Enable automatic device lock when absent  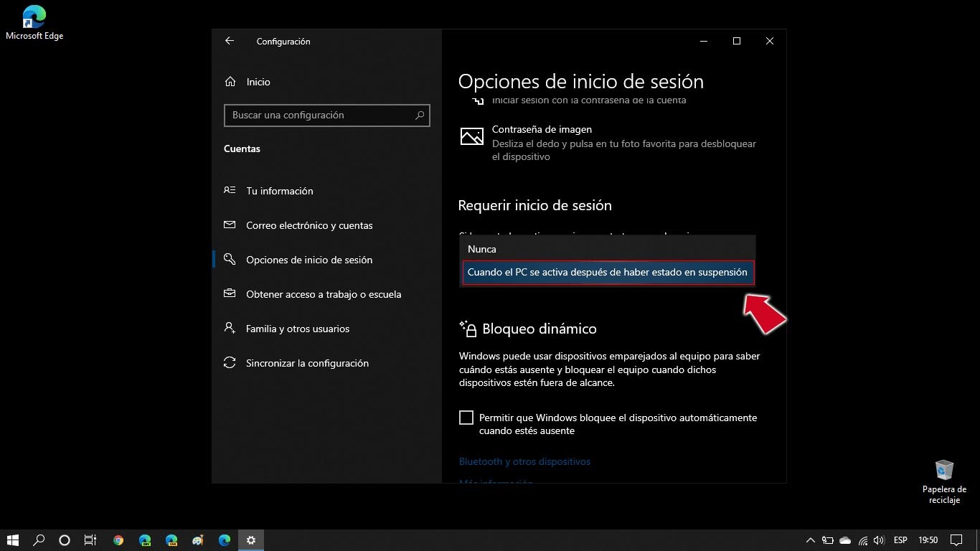pos(466,417)
